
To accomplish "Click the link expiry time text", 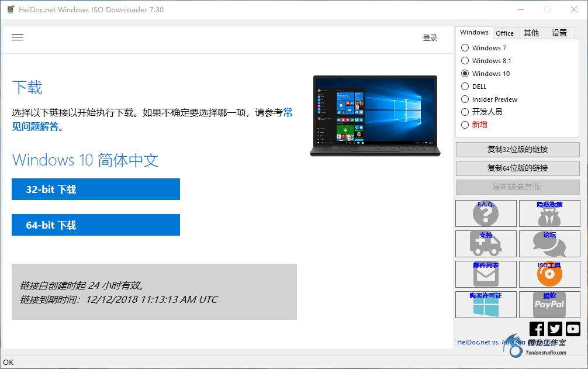I will coord(119,299).
